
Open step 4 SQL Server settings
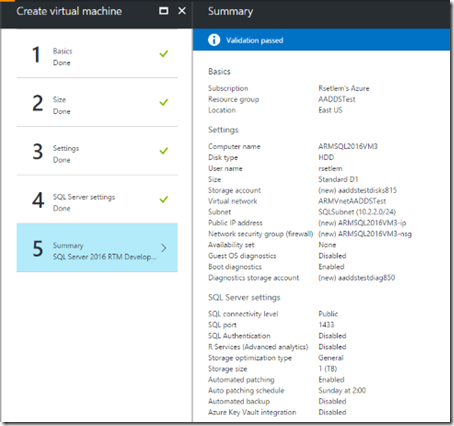point(97,200)
